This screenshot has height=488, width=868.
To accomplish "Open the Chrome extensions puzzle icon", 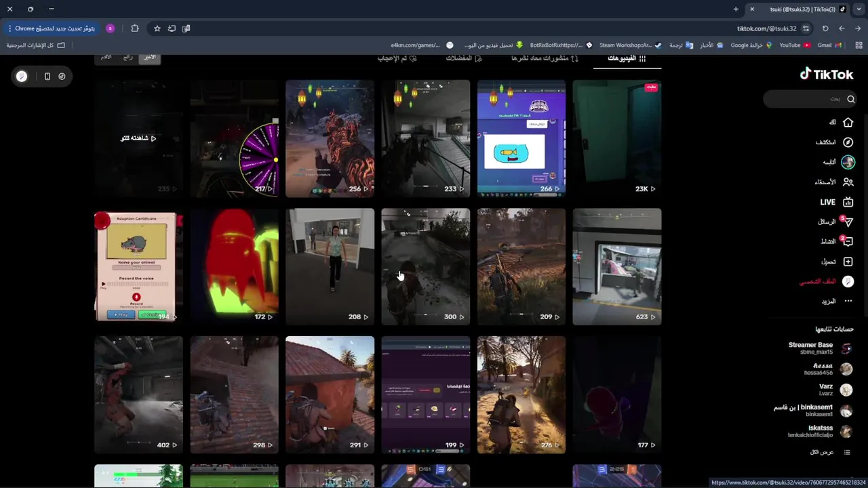I will click(x=134, y=28).
